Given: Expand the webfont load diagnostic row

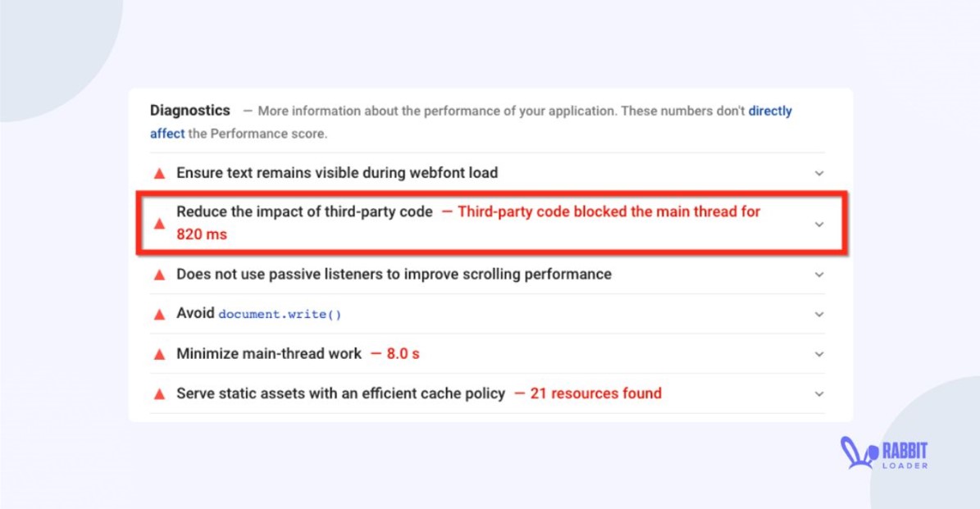Looking at the screenshot, I should (x=818, y=173).
